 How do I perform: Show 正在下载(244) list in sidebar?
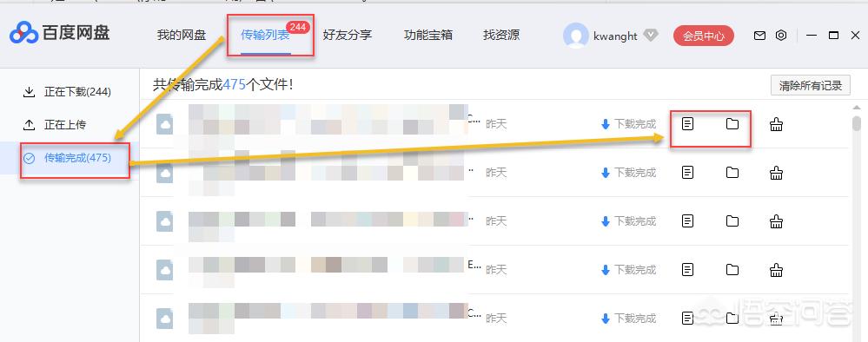pyautogui.click(x=67, y=92)
